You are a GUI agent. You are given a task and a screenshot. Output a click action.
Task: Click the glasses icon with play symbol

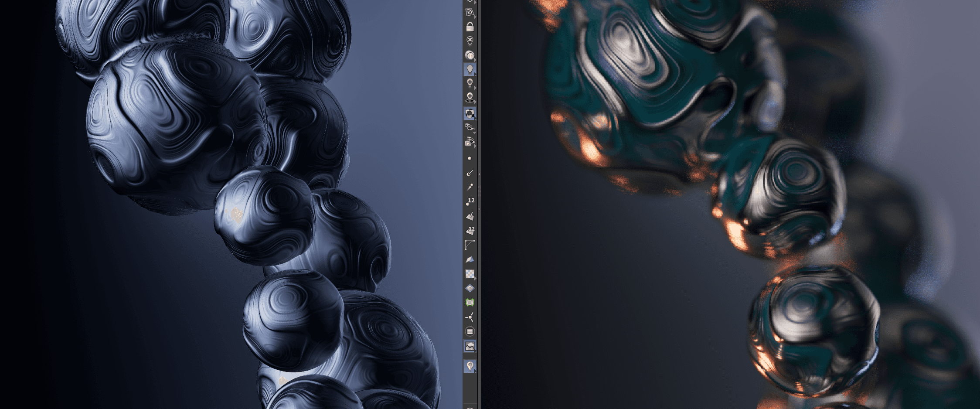tap(470, 142)
